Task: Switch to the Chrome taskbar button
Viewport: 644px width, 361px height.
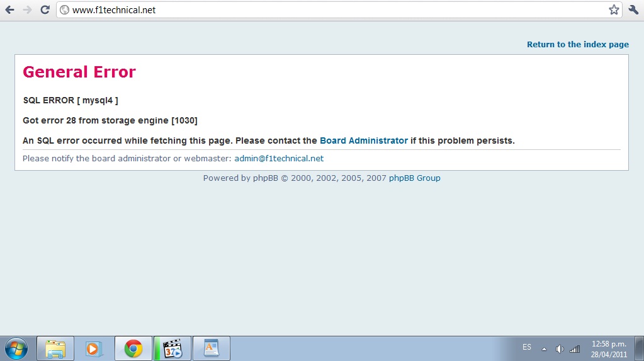Action: click(x=133, y=348)
